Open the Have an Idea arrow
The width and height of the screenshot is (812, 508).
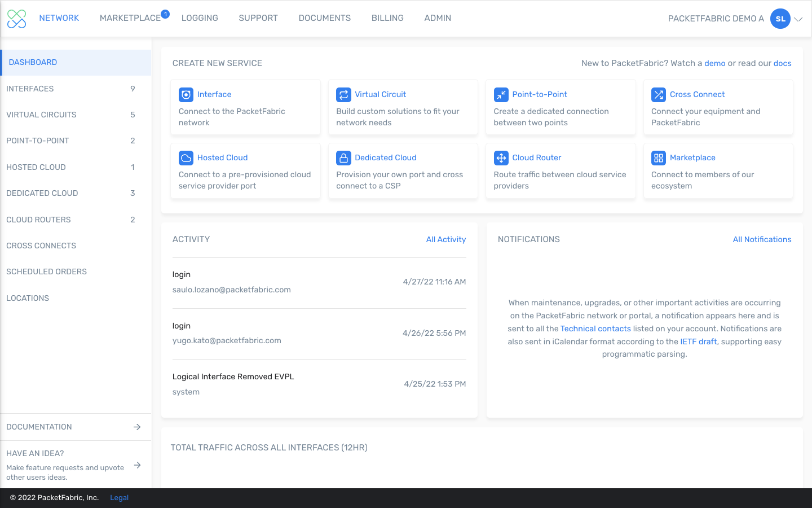pos(137,465)
